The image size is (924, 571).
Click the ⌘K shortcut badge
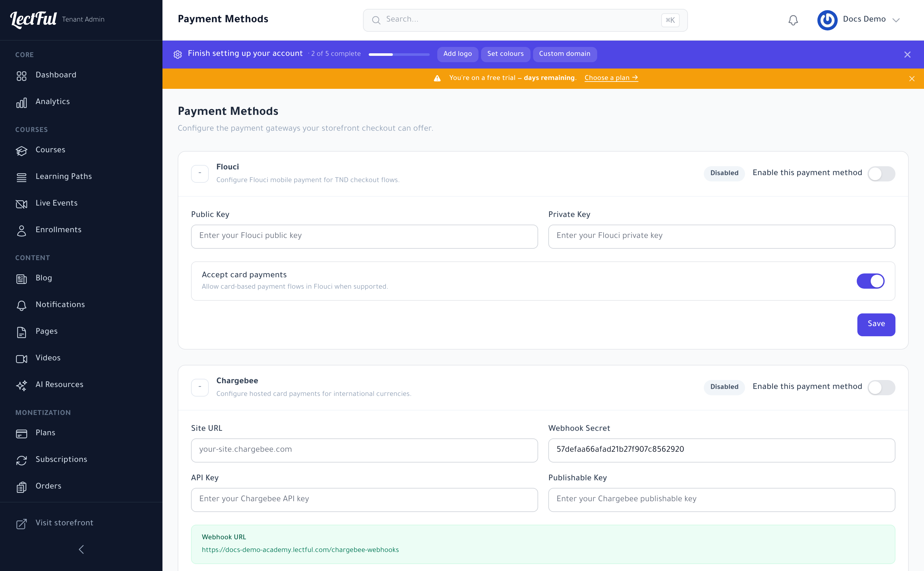point(670,20)
